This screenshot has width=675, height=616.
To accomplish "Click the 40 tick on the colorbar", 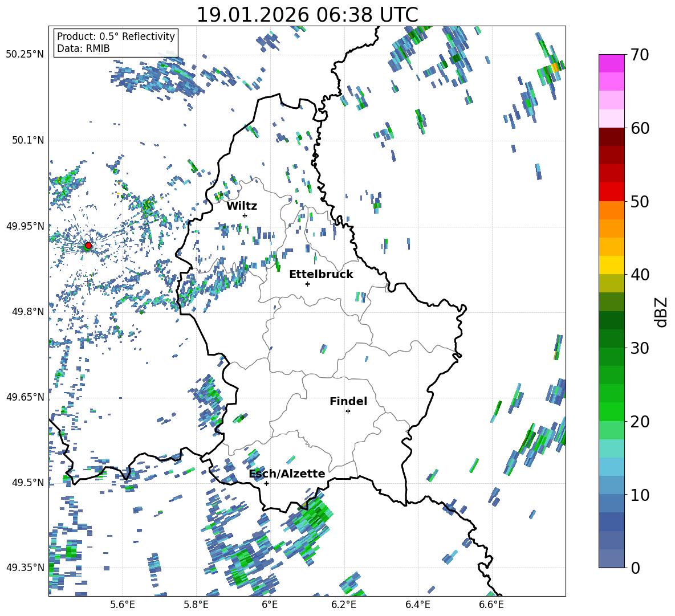I will (640, 275).
